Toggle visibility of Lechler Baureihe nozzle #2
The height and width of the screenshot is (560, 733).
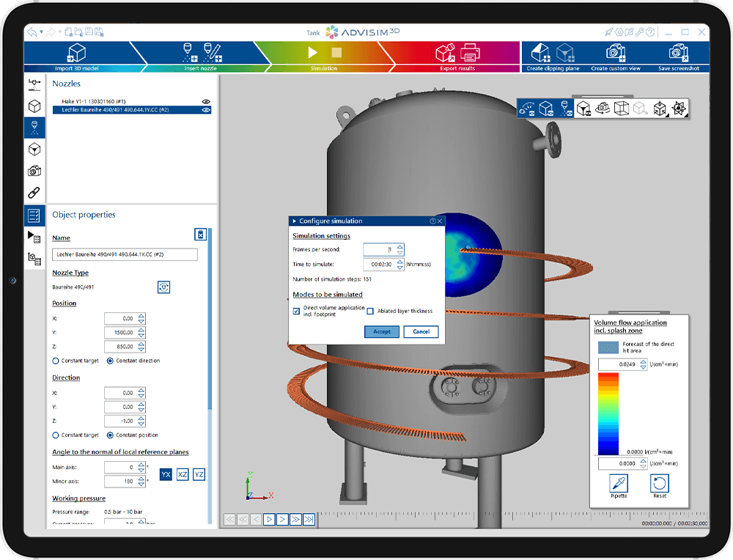[x=206, y=111]
